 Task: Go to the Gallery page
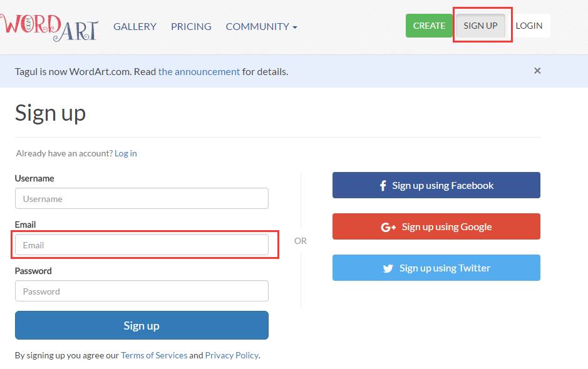pos(135,26)
